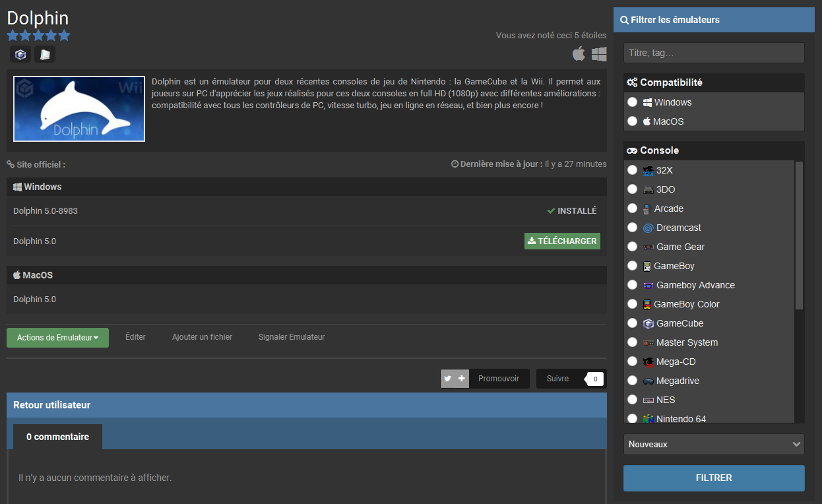Viewport: 822px width, 504px height.
Task: Click the gamepad icon beside the Console heading
Action: (632, 150)
